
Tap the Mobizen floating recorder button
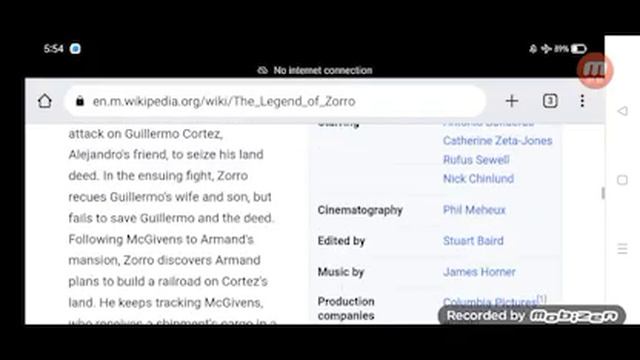click(595, 71)
